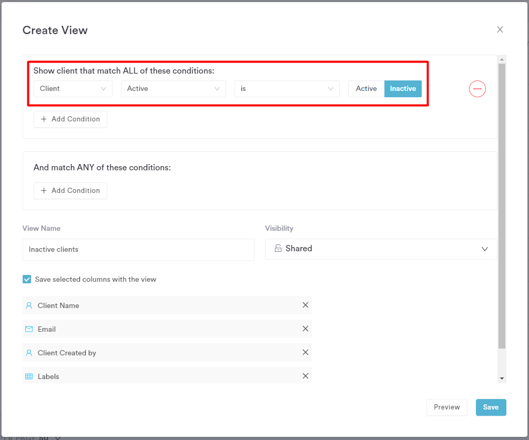Open the Client entity dropdown

point(73,89)
